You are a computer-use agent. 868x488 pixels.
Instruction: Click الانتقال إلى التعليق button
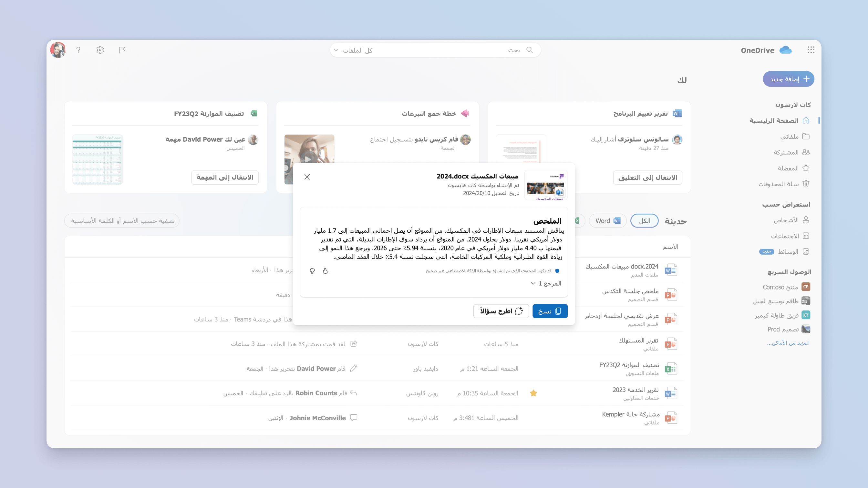[x=647, y=177]
